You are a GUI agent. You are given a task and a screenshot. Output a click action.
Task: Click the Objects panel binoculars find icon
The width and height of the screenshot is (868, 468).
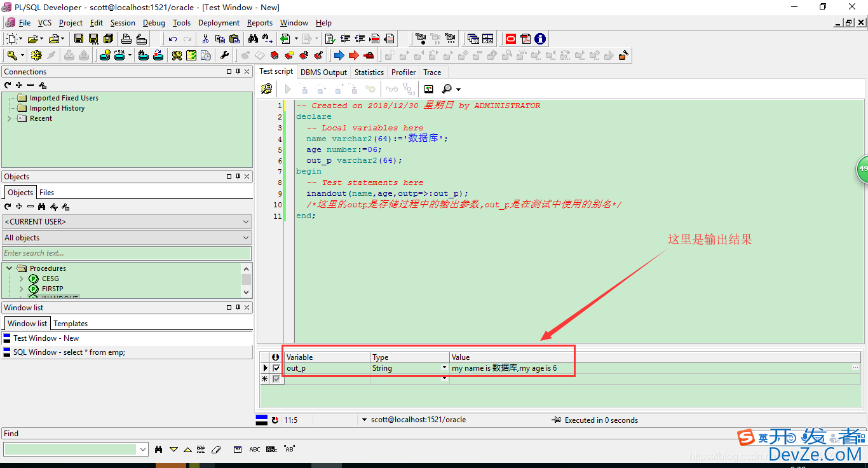41,207
